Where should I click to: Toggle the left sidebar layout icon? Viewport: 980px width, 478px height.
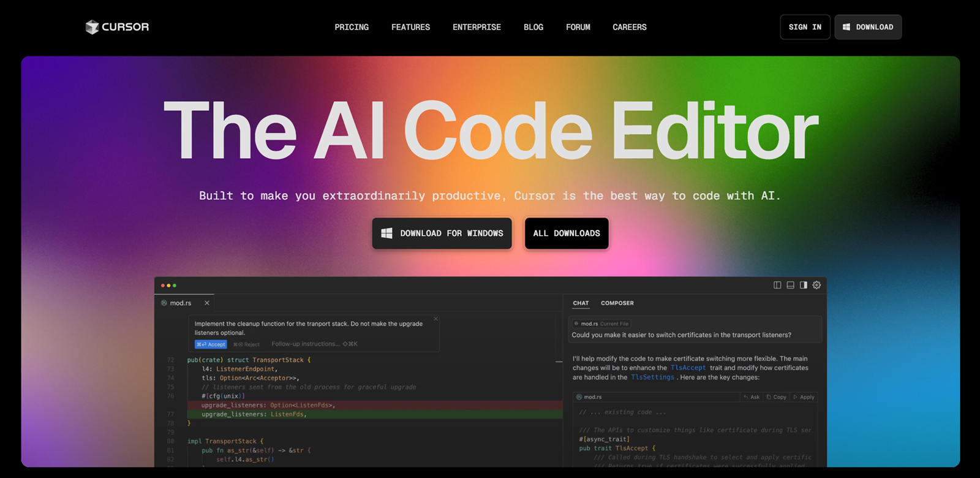click(x=777, y=285)
